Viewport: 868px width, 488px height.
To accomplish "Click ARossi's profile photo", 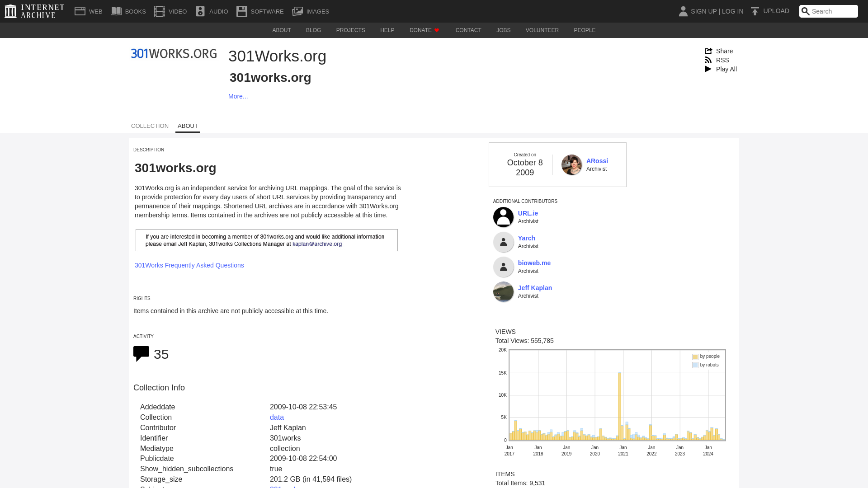I will (x=571, y=165).
